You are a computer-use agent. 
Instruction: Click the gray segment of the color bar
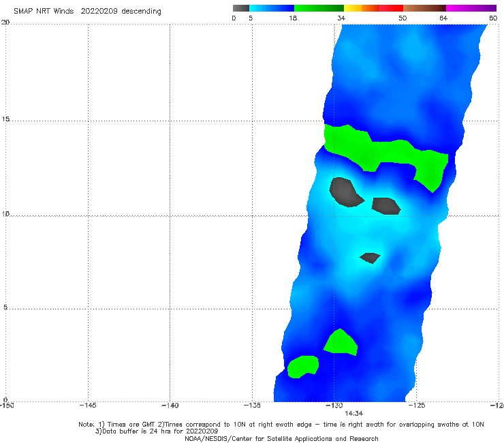(241, 8)
